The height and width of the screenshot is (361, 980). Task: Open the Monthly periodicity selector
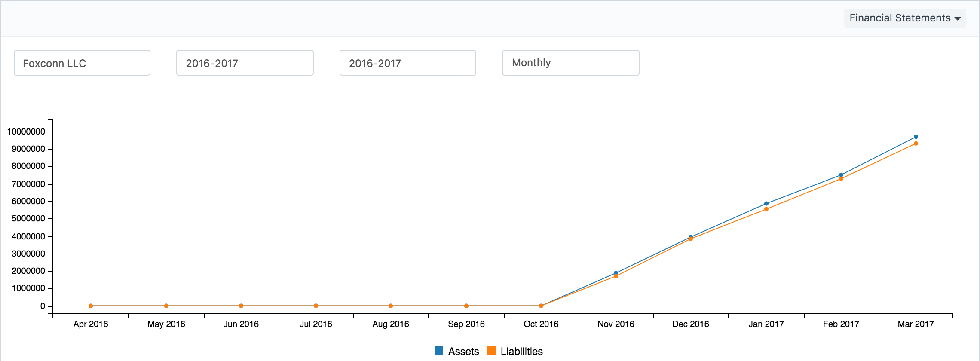(570, 63)
